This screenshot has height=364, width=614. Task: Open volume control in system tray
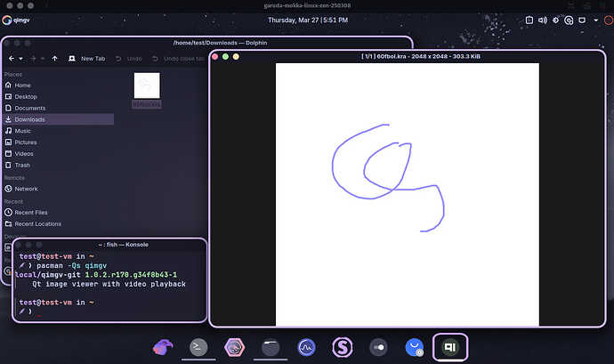point(542,20)
